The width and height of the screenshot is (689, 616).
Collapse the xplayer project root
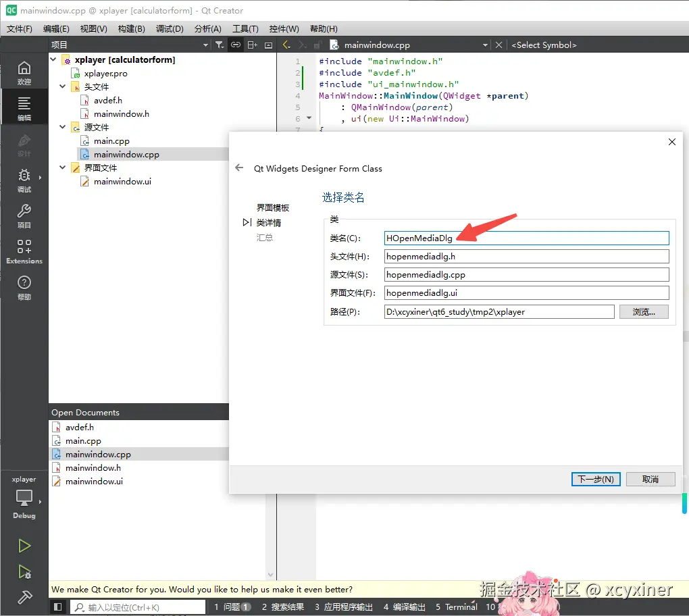coord(53,59)
